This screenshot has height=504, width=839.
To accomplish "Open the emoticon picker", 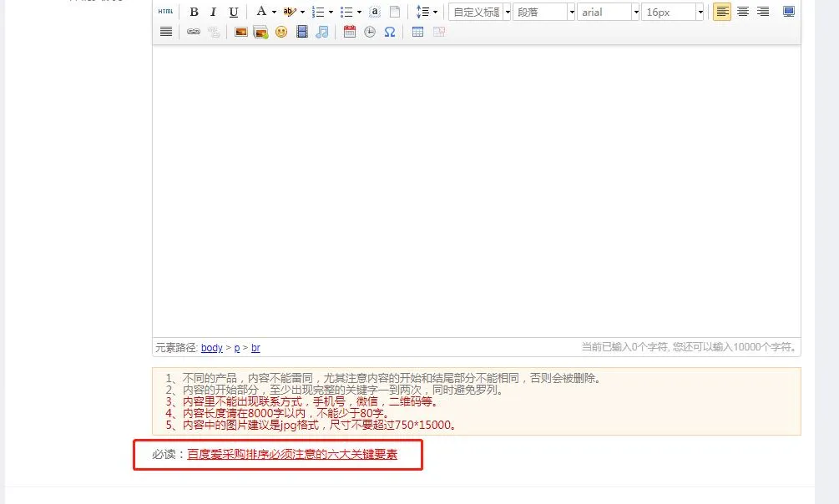I will click(x=281, y=32).
